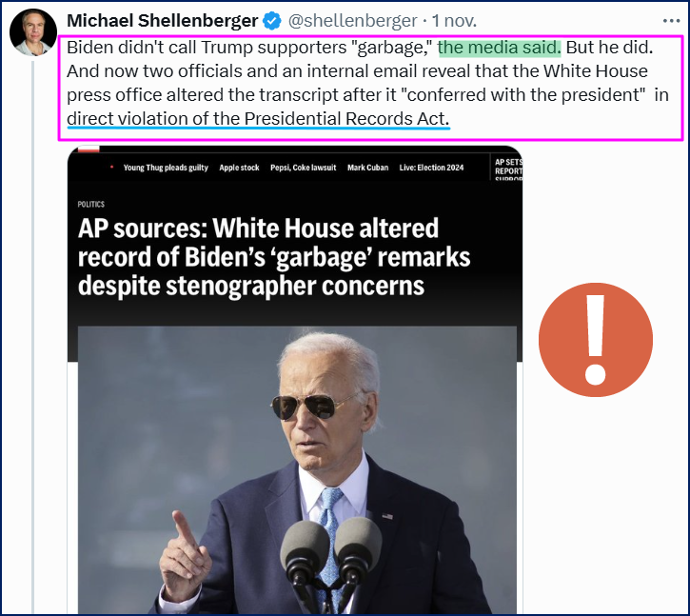Click the orange exclamation warning circle
Image resolution: width=690 pixels, height=616 pixels.
coord(596,340)
